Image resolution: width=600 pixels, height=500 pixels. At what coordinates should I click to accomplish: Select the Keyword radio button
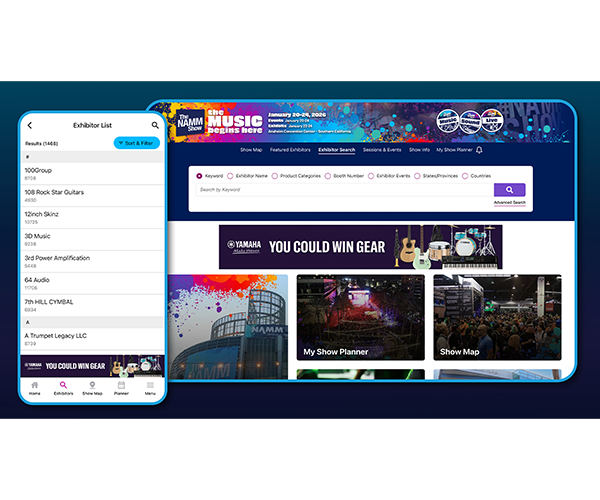click(199, 176)
